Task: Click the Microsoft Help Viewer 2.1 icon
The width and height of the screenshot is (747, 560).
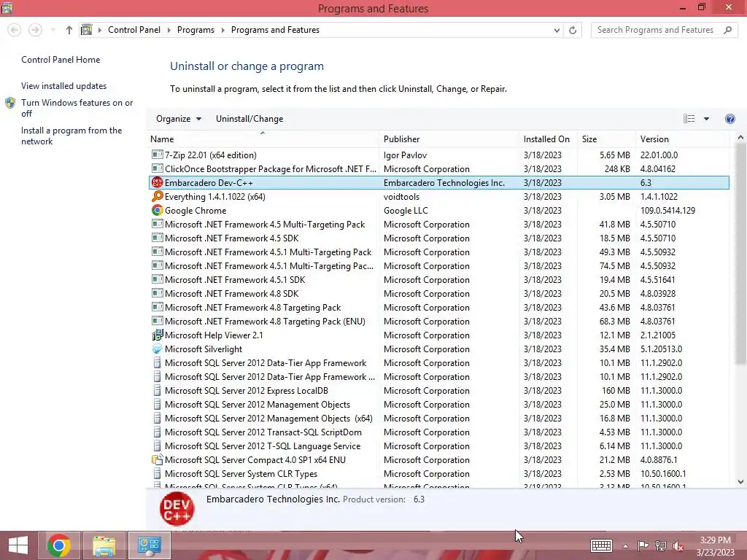Action: coord(158,335)
